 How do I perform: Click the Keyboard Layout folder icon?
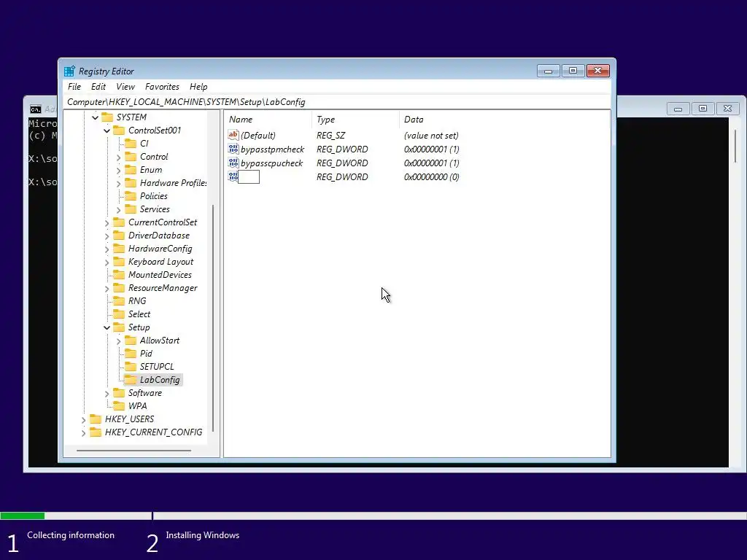coord(119,262)
